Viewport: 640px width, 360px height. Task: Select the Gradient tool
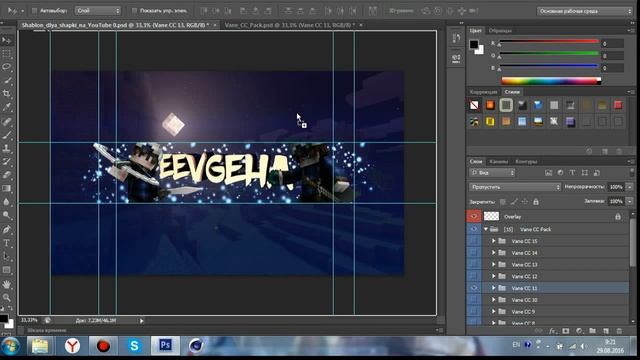(7, 189)
